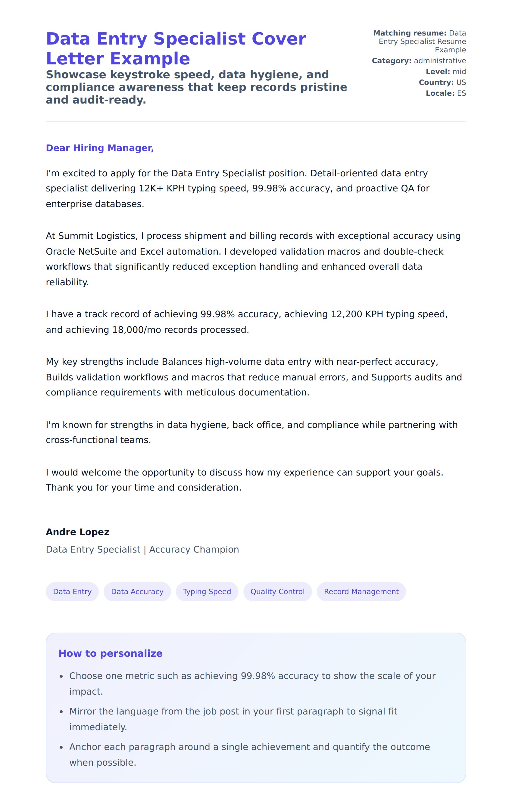Click the Record Management tag
Image resolution: width=512 pixels, height=812 pixels.
[361, 591]
